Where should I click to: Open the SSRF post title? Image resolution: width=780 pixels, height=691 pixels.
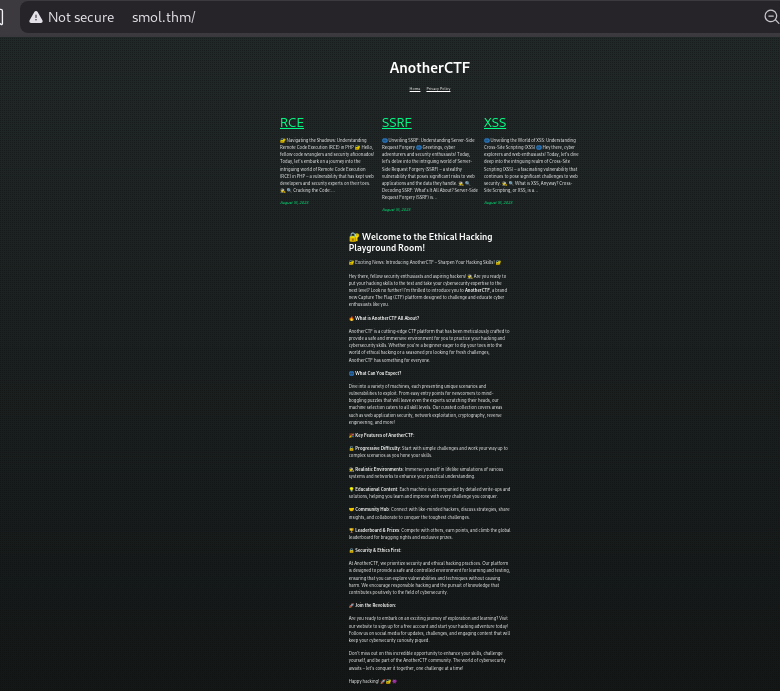pyautogui.click(x=396, y=123)
